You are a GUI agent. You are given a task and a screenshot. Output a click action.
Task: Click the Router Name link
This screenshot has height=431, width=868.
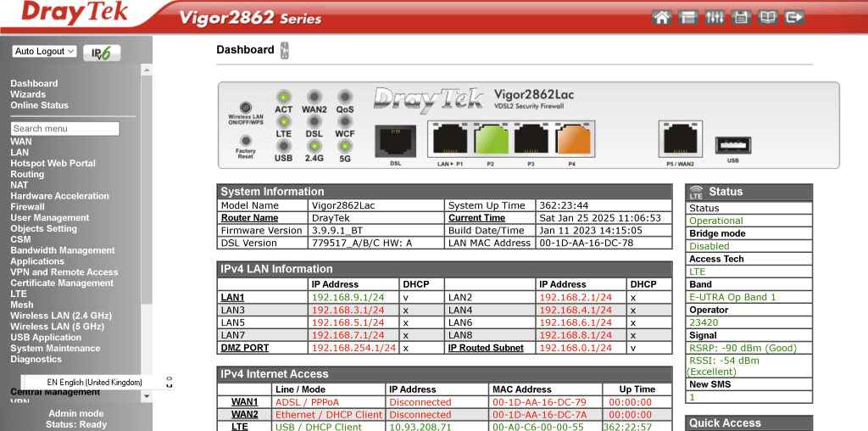click(250, 218)
